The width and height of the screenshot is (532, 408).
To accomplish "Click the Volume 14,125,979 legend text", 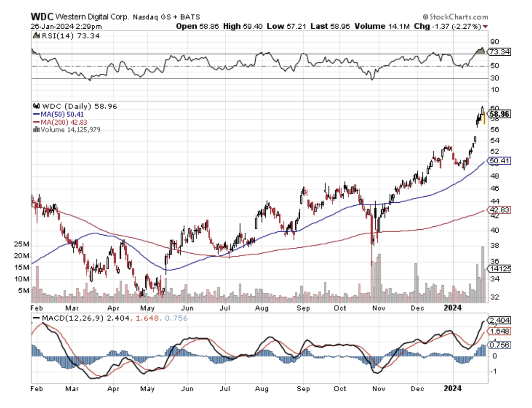I will pos(70,129).
